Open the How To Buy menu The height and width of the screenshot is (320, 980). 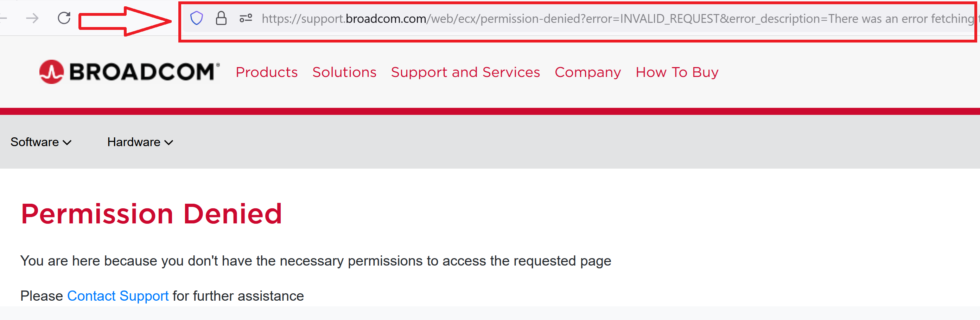click(677, 72)
